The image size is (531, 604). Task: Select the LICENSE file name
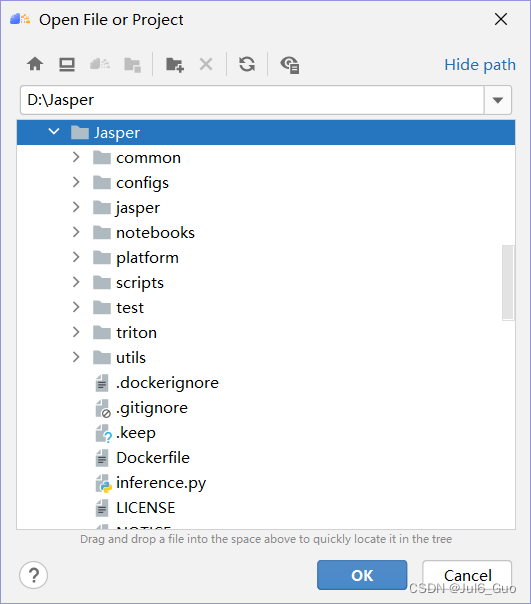146,508
